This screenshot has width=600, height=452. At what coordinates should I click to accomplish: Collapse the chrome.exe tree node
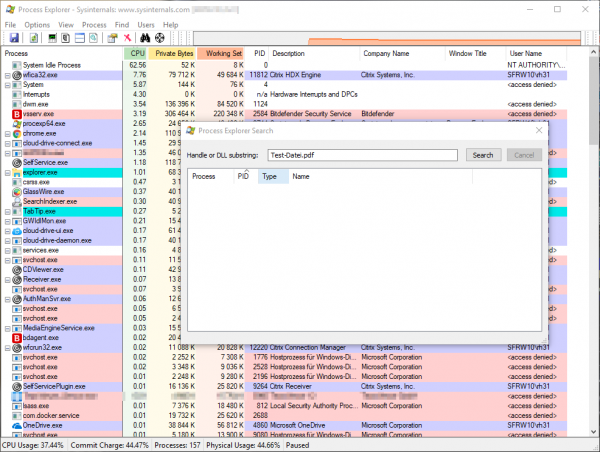pyautogui.click(x=7, y=134)
